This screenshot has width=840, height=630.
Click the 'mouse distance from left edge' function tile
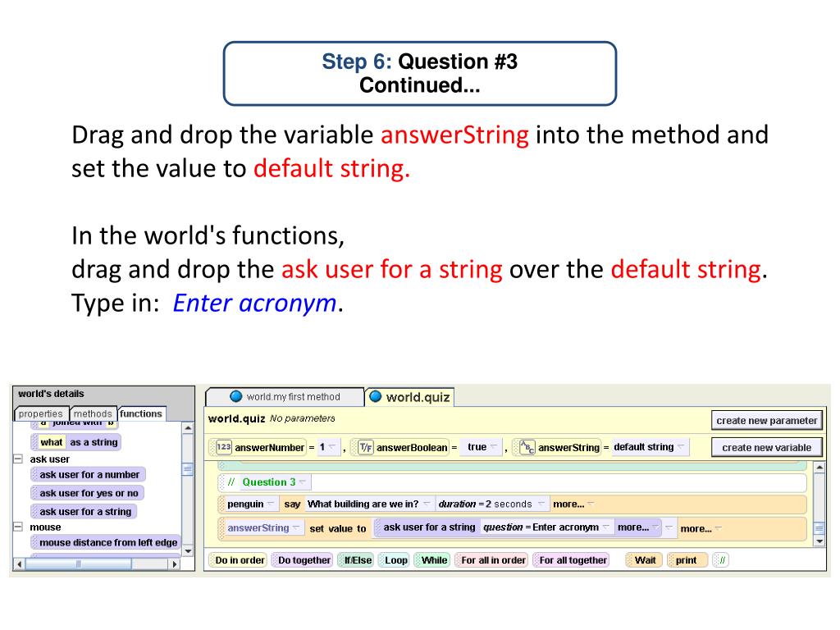[106, 543]
